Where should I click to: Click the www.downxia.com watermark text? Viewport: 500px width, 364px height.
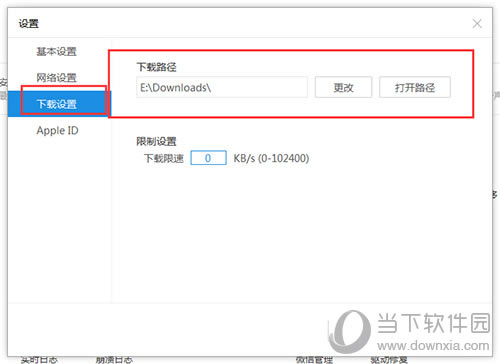pyautogui.click(x=433, y=346)
